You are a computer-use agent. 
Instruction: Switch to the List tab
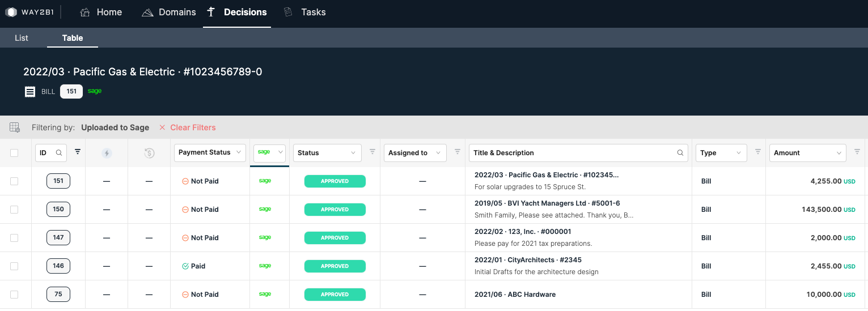[22, 38]
